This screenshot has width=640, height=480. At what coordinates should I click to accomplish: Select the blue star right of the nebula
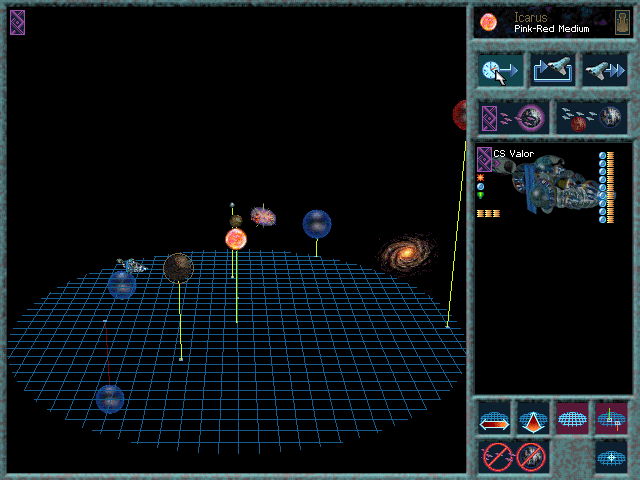click(x=317, y=224)
